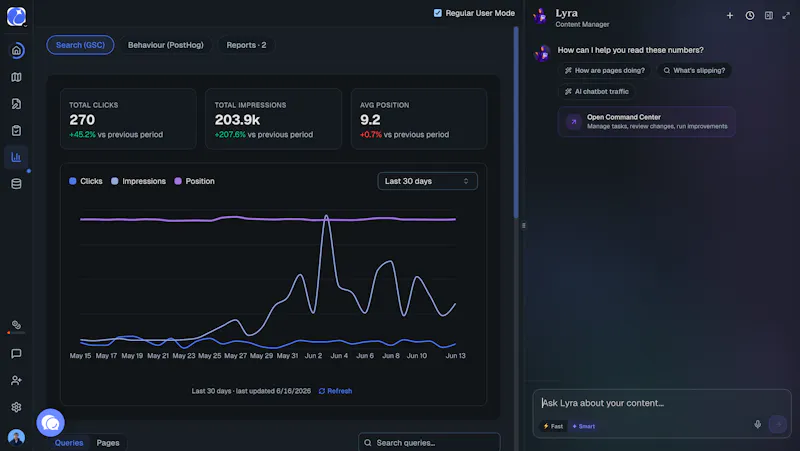The image size is (800, 451).
Task: Select the Queries tab
Action: pos(69,443)
